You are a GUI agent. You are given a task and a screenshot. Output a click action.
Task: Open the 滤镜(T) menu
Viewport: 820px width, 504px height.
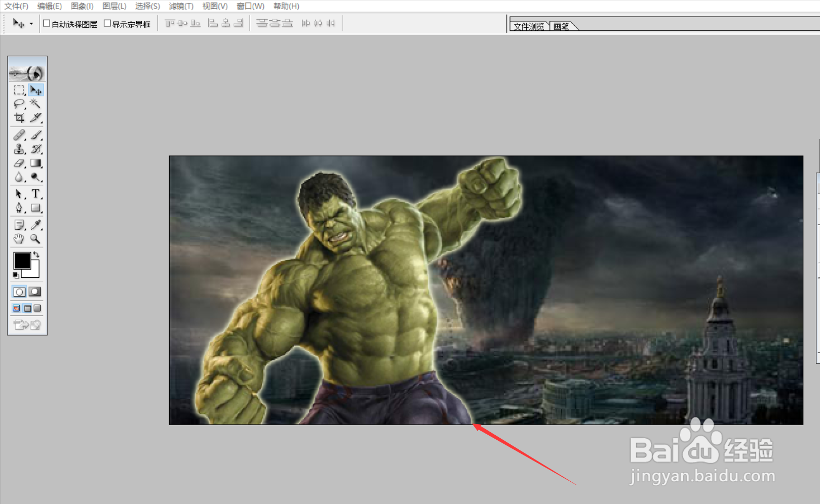(181, 6)
